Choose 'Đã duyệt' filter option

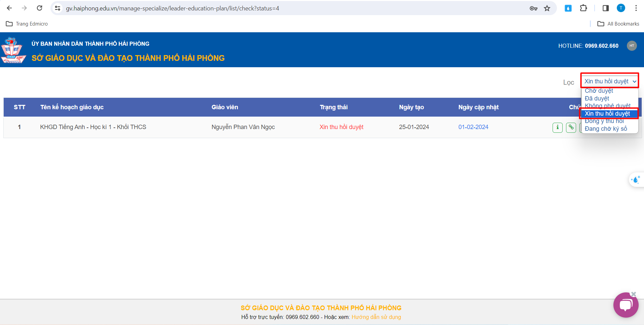coord(597,98)
